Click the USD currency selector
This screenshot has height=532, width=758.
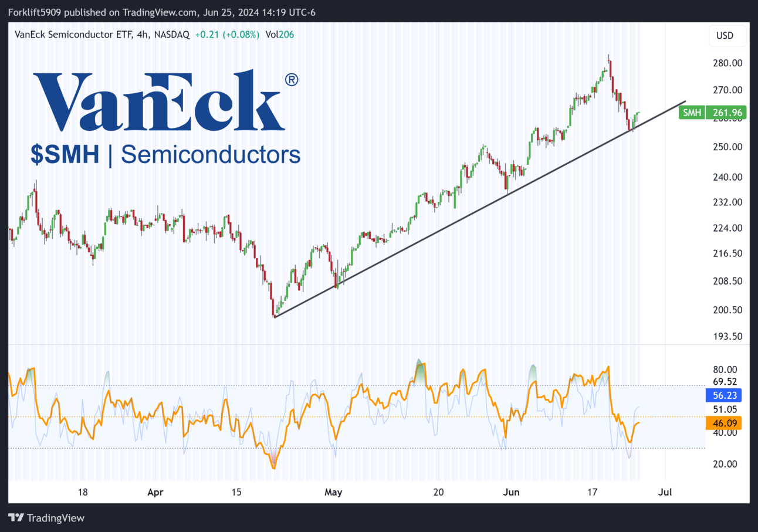(727, 36)
